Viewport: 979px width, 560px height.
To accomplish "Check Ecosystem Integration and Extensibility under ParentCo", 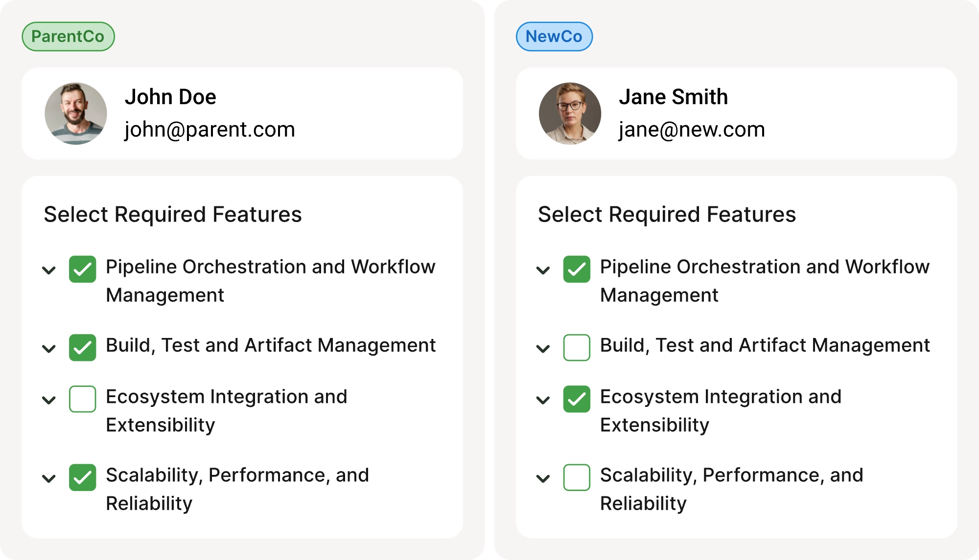I will (82, 399).
